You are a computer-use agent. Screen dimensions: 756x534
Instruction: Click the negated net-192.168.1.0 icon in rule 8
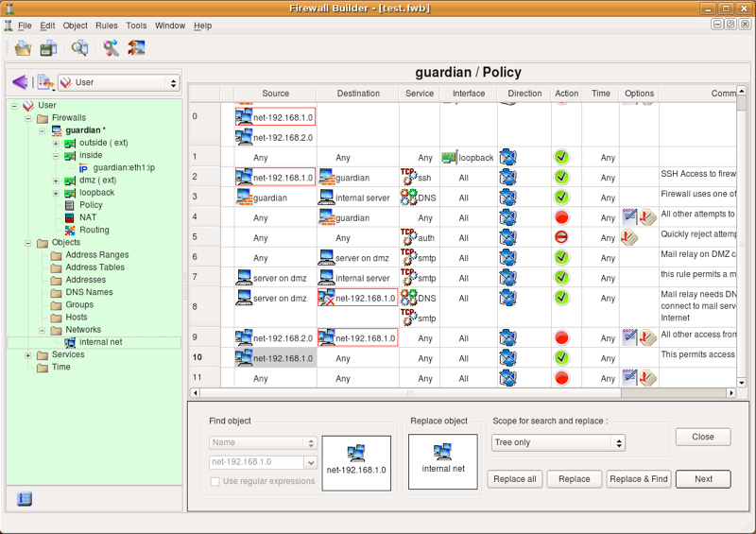tap(326, 298)
